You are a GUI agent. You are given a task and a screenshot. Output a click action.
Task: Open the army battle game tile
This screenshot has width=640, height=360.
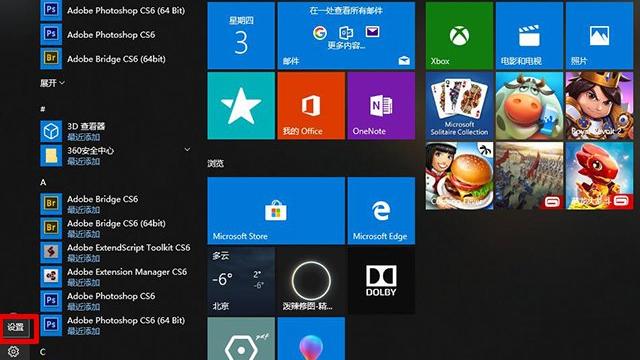point(529,176)
